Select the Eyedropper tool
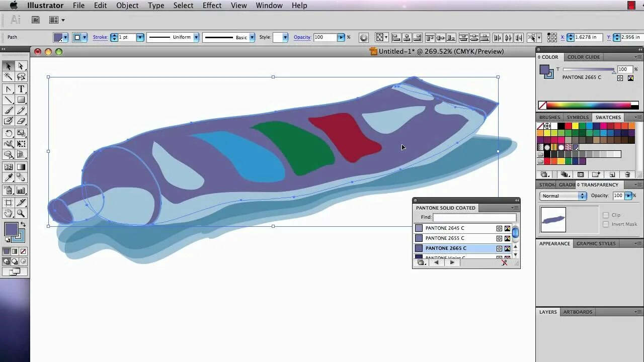644x362 pixels. (9, 178)
